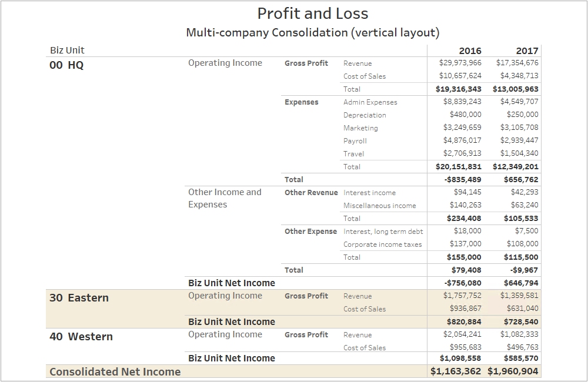Select Other Expense total $115,500
The height and width of the screenshot is (382, 588).
point(521,257)
